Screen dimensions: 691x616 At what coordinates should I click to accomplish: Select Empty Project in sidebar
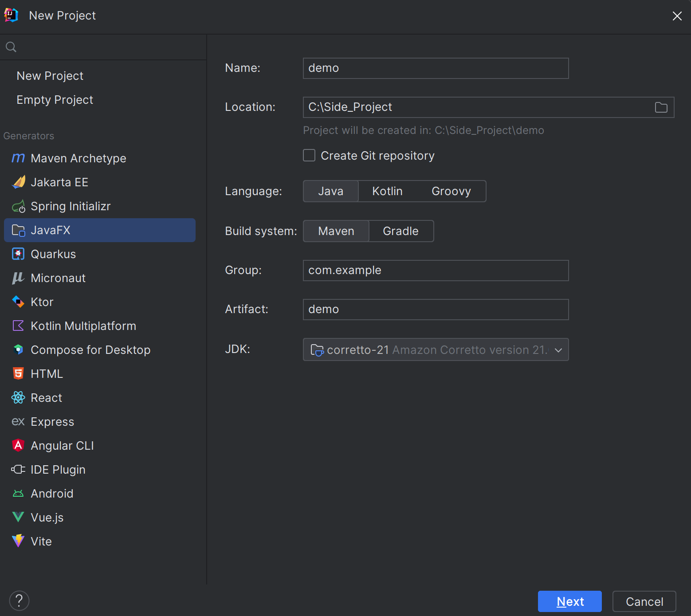pyautogui.click(x=55, y=100)
